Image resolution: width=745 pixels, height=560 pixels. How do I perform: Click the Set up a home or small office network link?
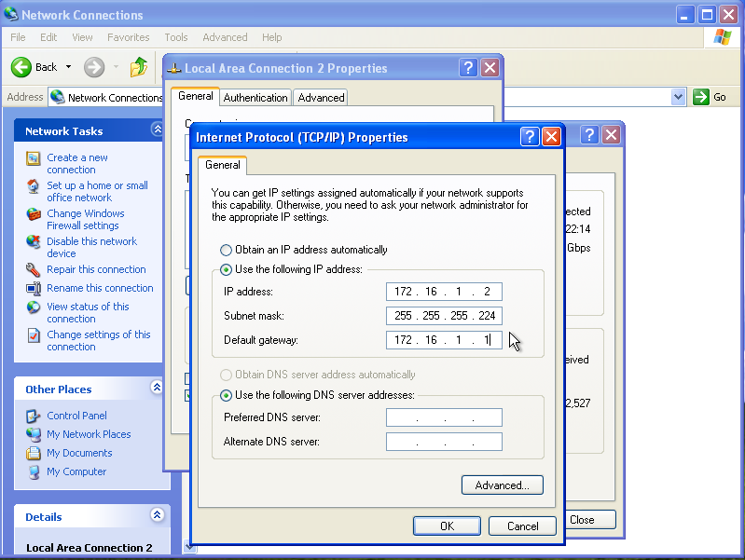click(97, 191)
